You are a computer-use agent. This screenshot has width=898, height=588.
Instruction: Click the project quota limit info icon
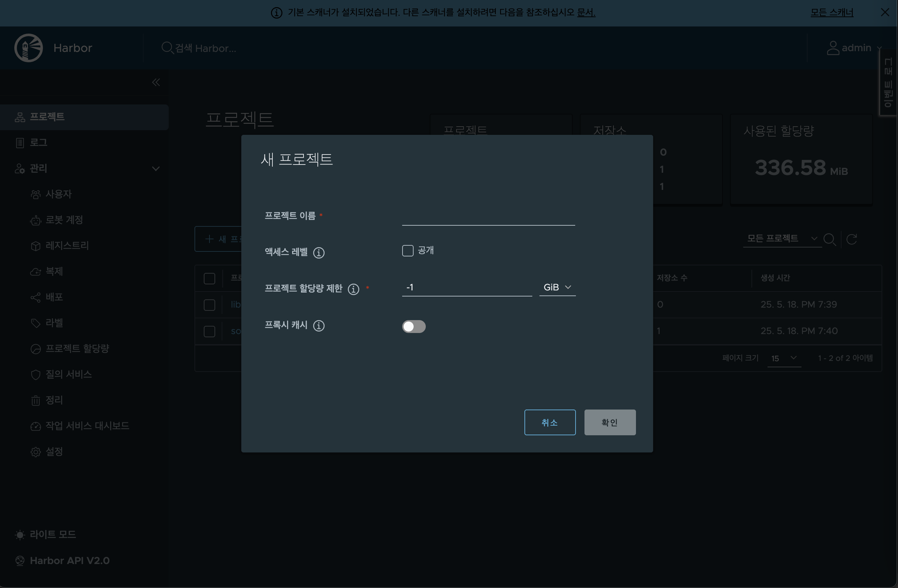[353, 289]
